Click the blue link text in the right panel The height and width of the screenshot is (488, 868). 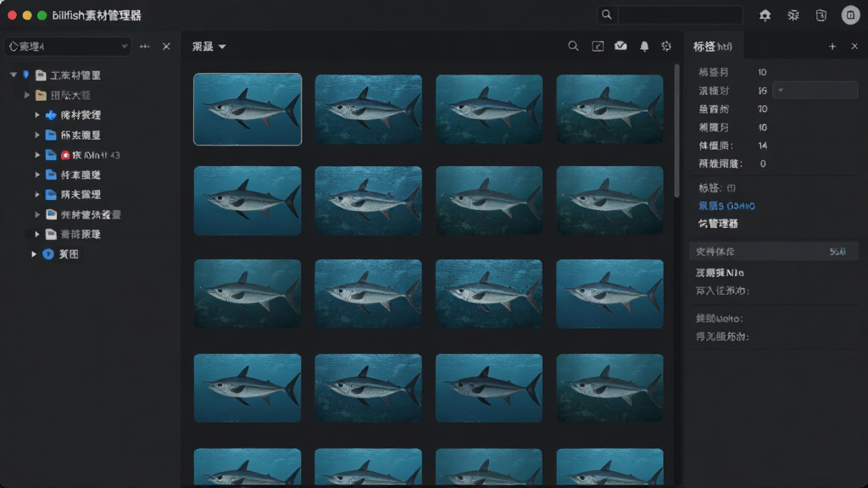coord(726,206)
